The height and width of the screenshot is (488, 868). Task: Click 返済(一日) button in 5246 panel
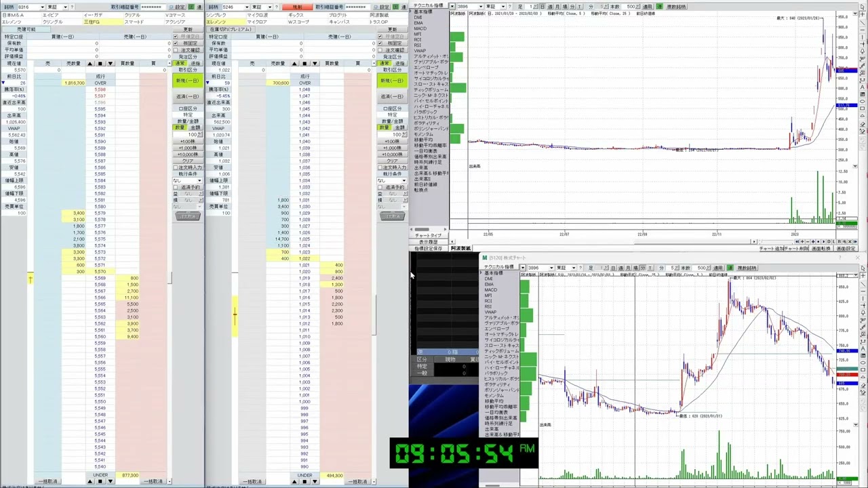(392, 96)
